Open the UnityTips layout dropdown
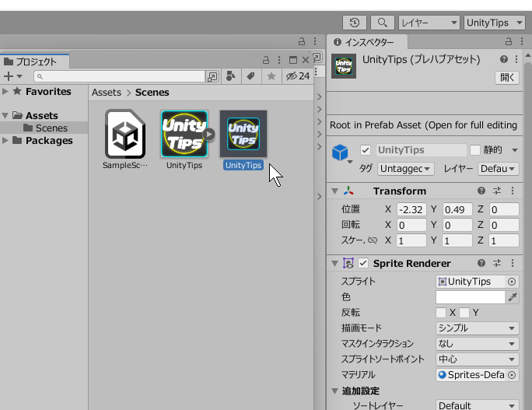 click(x=494, y=23)
